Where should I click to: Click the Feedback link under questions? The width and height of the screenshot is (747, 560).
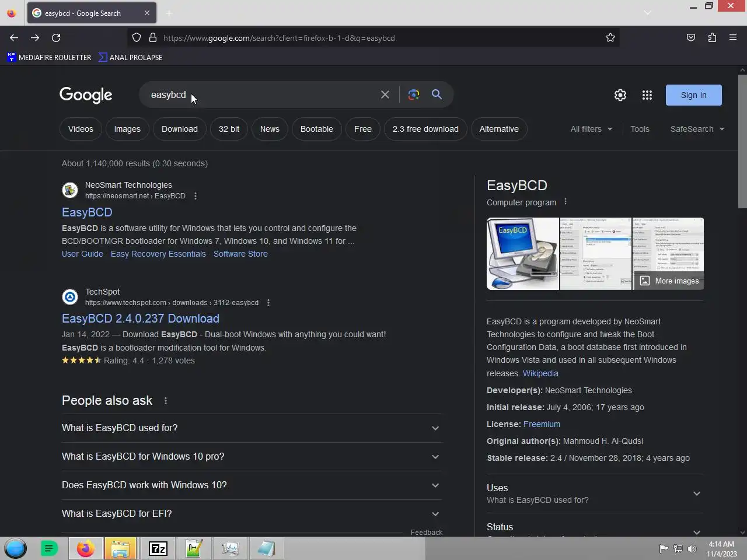(427, 533)
